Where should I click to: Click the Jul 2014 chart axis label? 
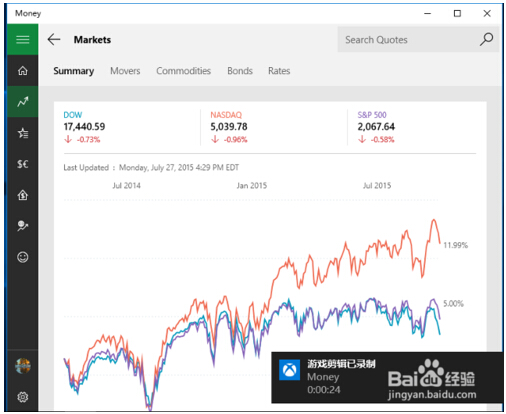(126, 185)
